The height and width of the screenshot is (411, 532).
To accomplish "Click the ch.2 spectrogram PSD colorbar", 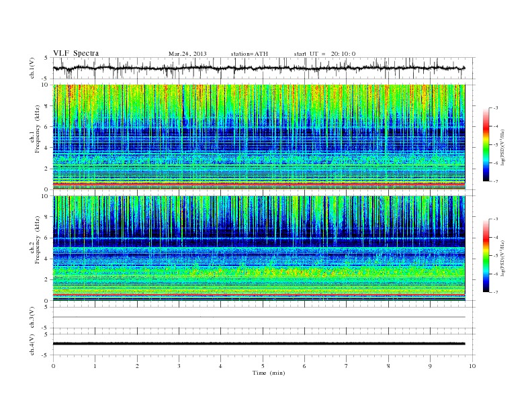I will [x=486, y=256].
